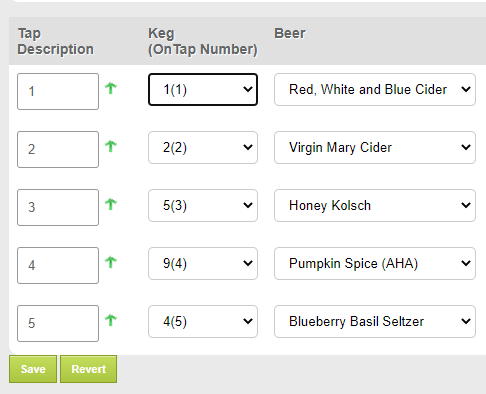
Task: Expand the keg selector showing 9(4)
Action: pos(203,263)
